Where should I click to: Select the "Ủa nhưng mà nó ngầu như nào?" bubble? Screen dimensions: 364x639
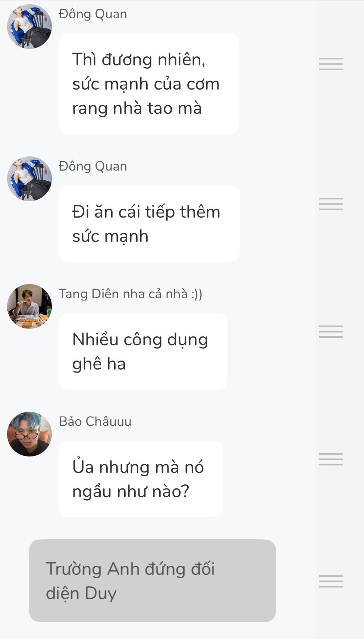click(141, 479)
